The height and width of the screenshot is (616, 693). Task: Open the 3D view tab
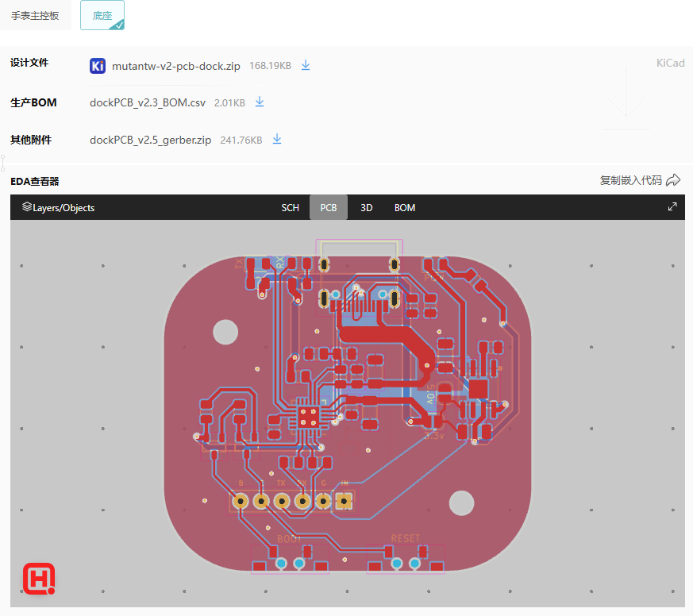366,208
